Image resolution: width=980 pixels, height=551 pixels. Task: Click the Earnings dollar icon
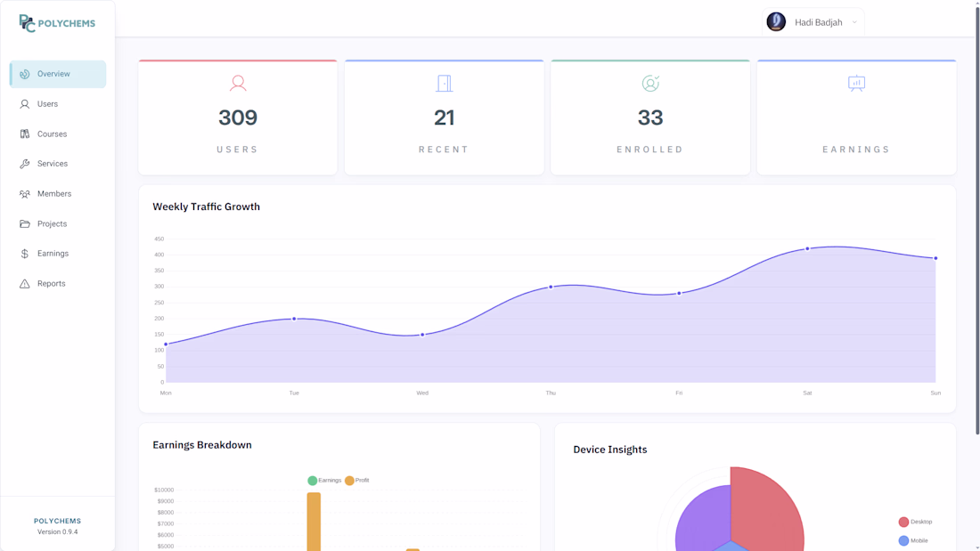24,254
